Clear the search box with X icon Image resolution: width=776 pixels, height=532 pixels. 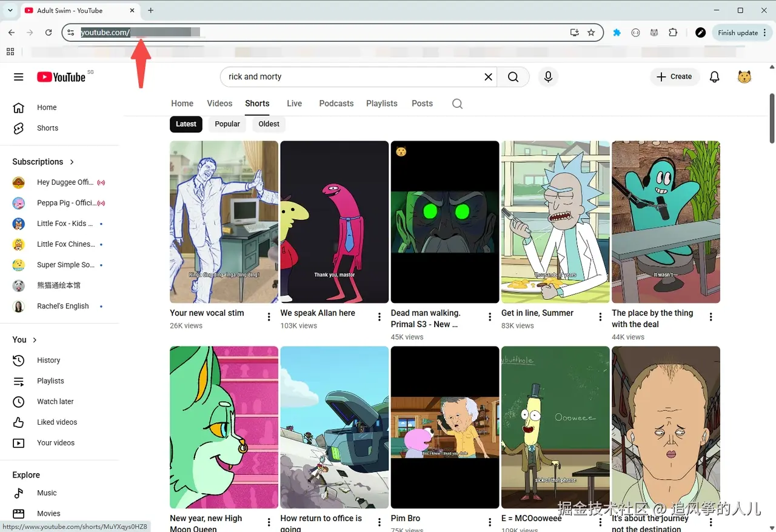(x=488, y=77)
